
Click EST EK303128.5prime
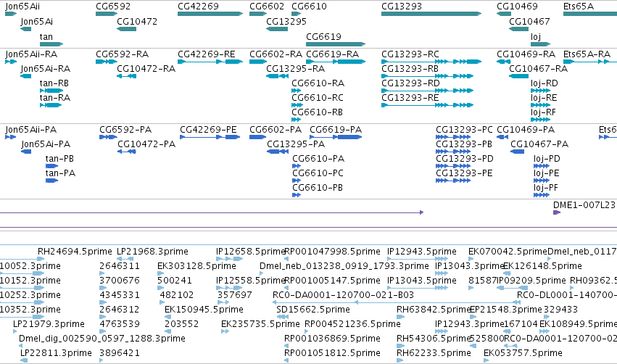pos(196,266)
